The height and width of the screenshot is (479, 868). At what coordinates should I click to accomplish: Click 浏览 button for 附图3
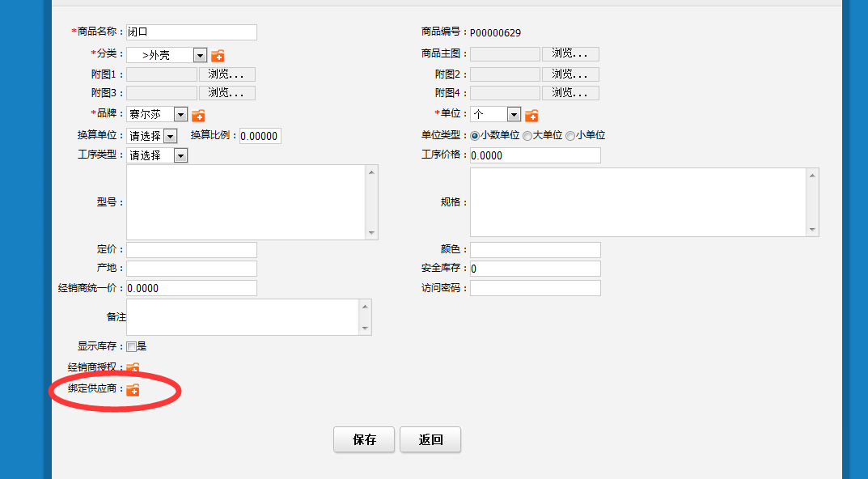(x=227, y=93)
